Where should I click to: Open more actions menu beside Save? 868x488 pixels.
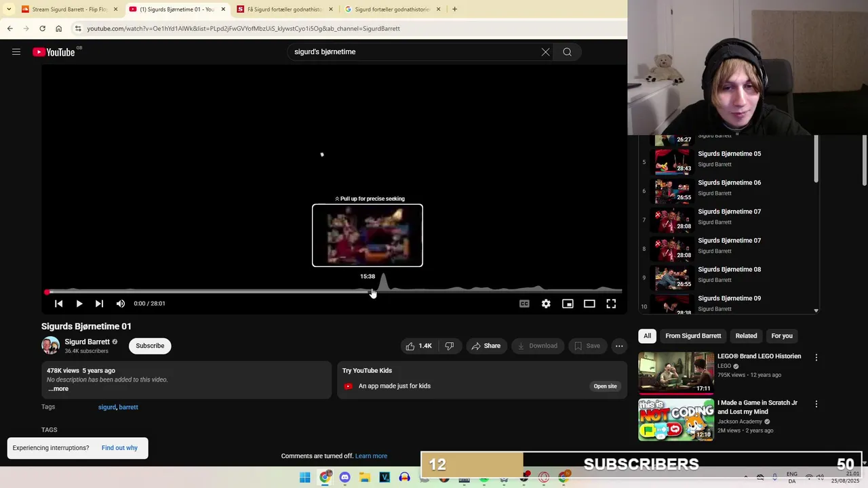click(x=619, y=346)
